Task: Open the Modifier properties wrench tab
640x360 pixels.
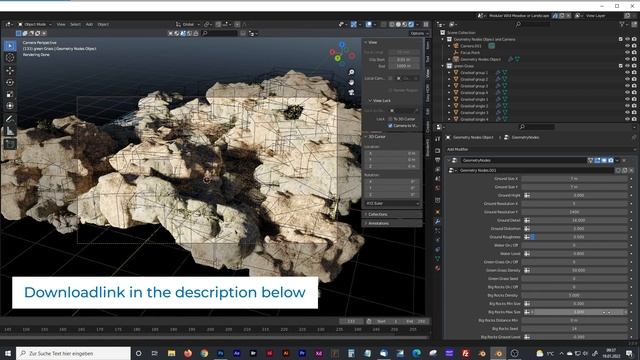Action: tap(438, 222)
